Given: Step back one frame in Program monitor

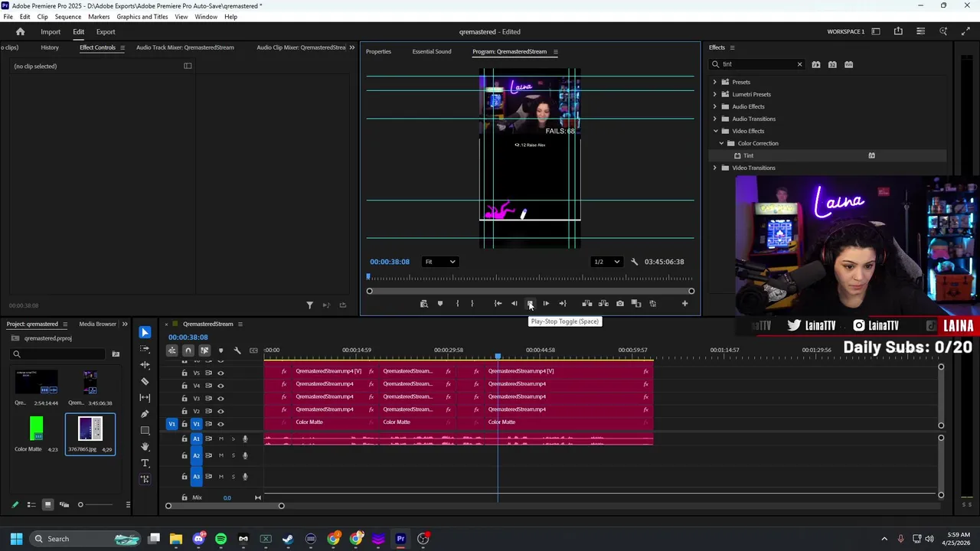Looking at the screenshot, I should point(514,304).
